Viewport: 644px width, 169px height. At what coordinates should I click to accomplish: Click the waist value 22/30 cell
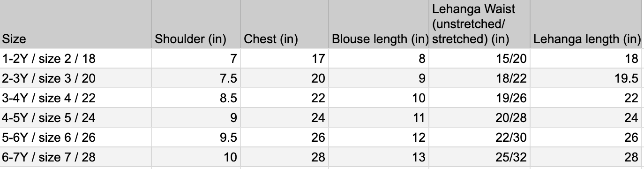[479, 138]
